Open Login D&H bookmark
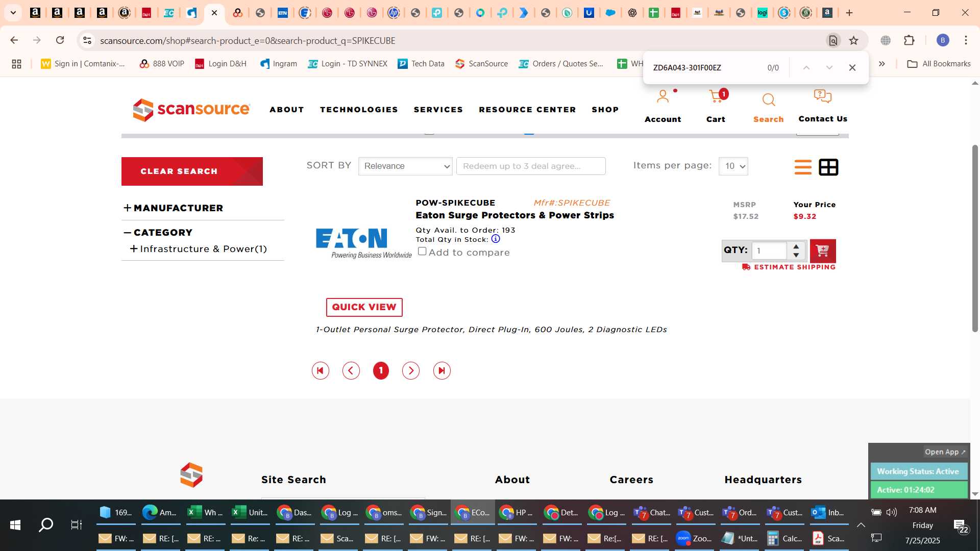This screenshot has height=551, width=980. tap(221, 64)
